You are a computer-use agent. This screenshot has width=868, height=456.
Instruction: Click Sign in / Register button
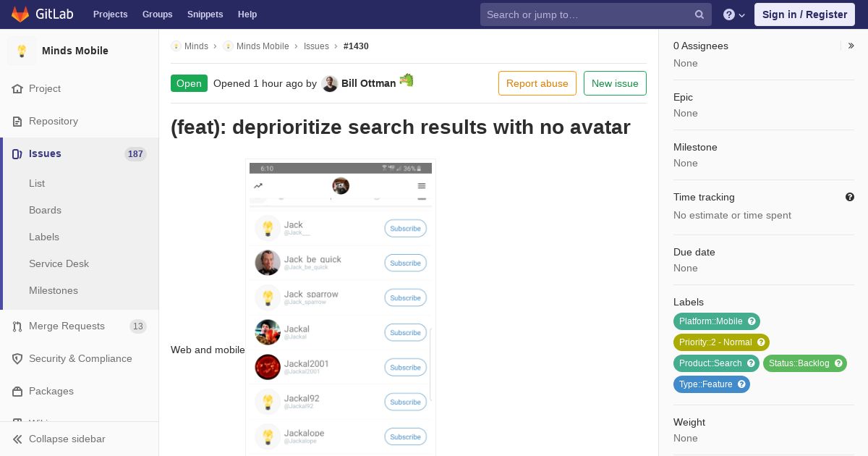tap(804, 14)
